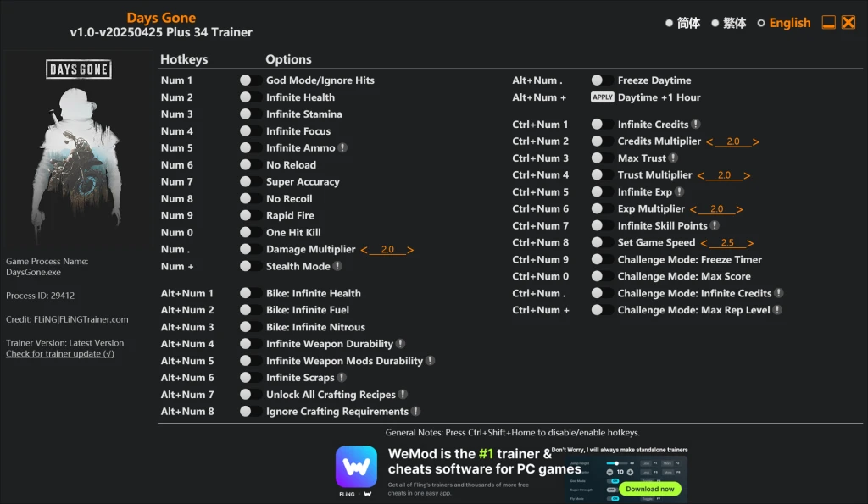Enable the Infinite Focus toggle

(250, 131)
